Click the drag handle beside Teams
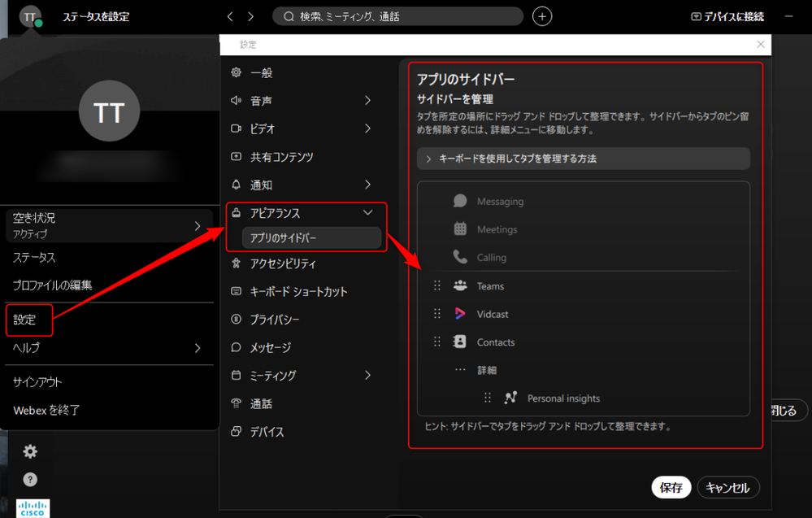Screen dimensions: 812x518 click(x=437, y=285)
